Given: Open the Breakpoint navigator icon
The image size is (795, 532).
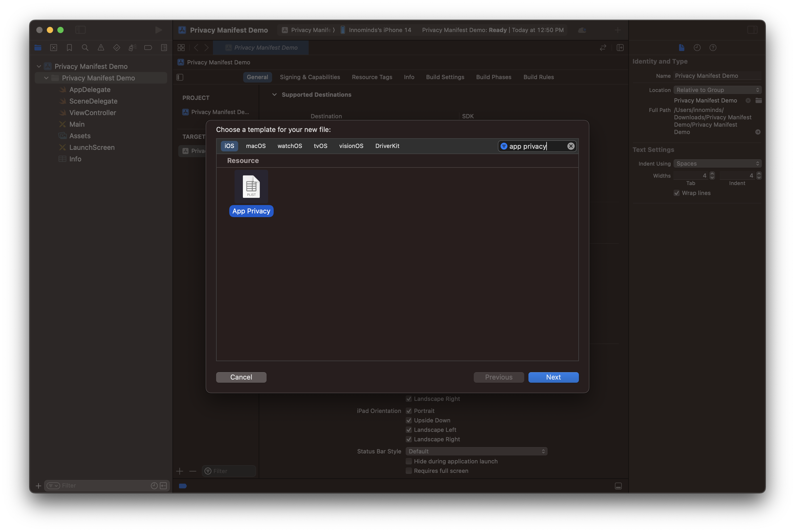Looking at the screenshot, I should click(x=148, y=48).
